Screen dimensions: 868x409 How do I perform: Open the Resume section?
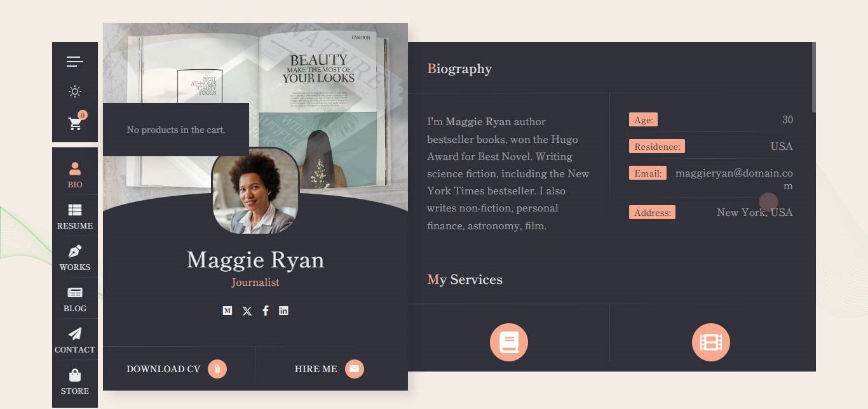pos(75,216)
